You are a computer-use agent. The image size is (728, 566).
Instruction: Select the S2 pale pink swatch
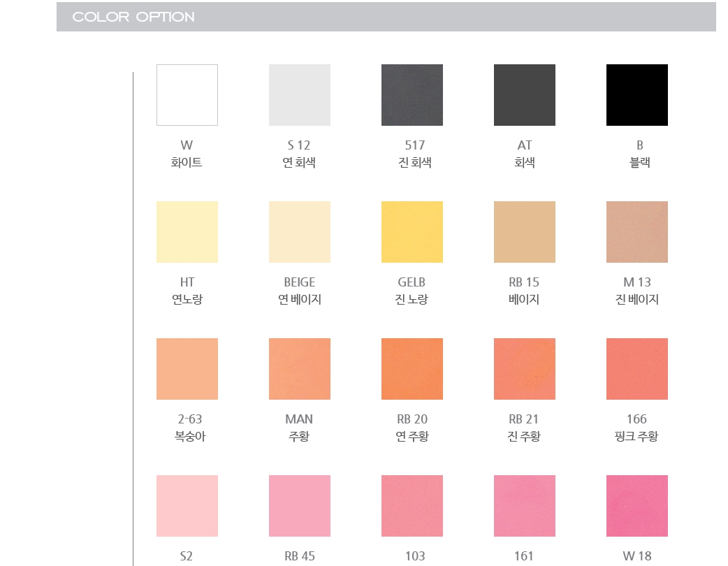[x=187, y=506]
